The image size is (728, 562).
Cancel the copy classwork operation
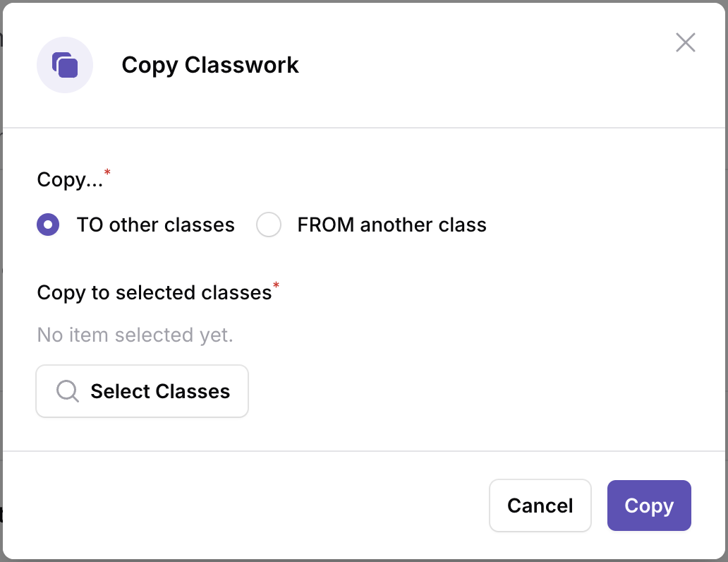[x=540, y=506]
